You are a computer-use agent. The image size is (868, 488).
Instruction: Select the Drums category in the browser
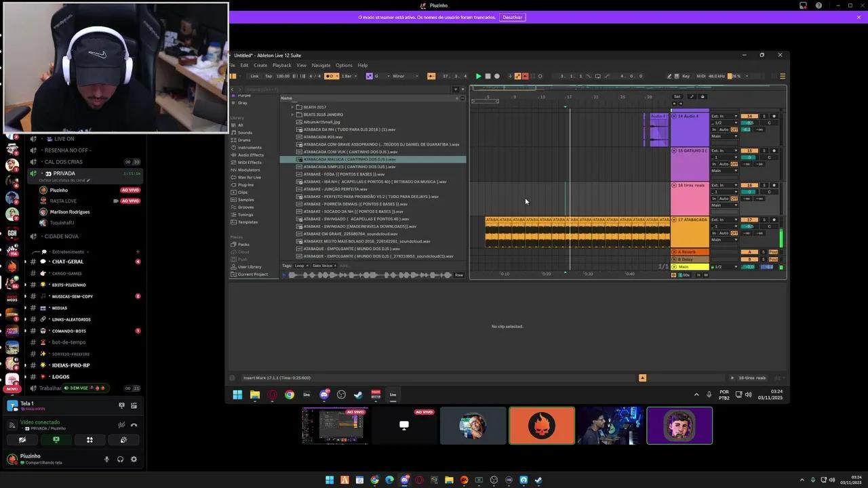click(x=247, y=140)
